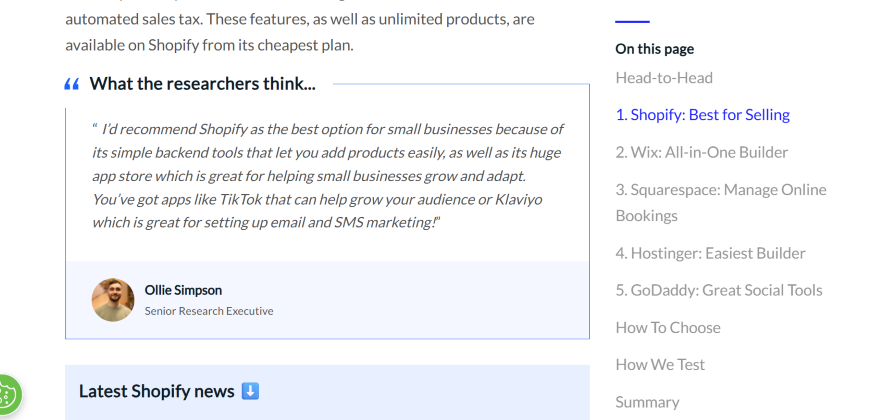Click the down arrow emoji beside Shopify news
Screen dimensions: 880x420
click(250, 391)
